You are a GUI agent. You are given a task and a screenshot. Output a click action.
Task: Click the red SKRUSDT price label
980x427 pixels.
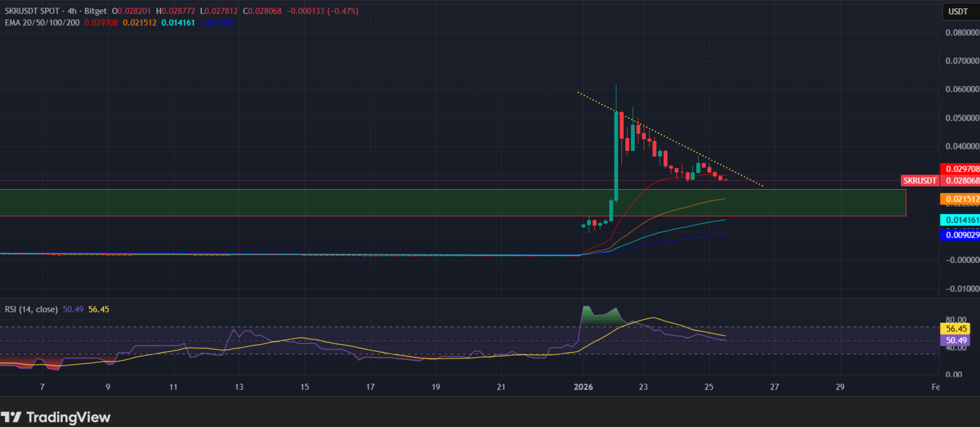point(919,181)
